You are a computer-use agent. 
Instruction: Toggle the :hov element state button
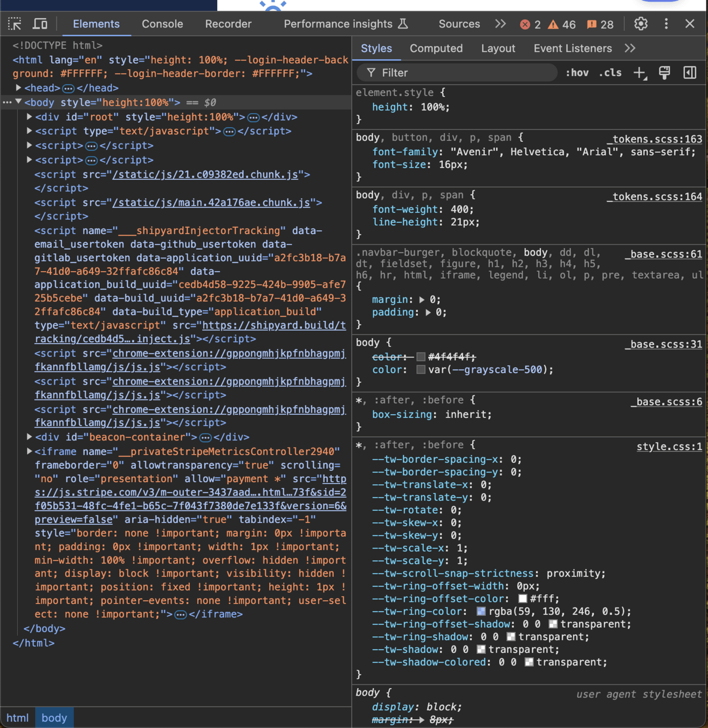[577, 73]
